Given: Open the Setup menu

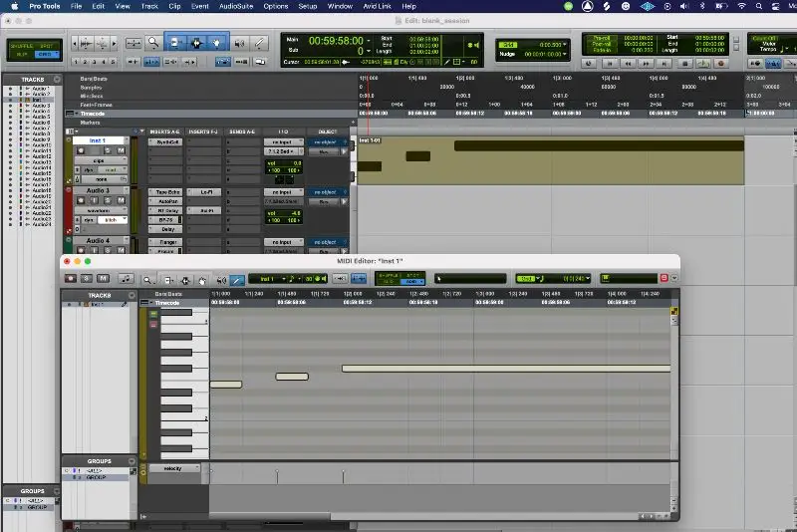Looking at the screenshot, I should tap(308, 6).
